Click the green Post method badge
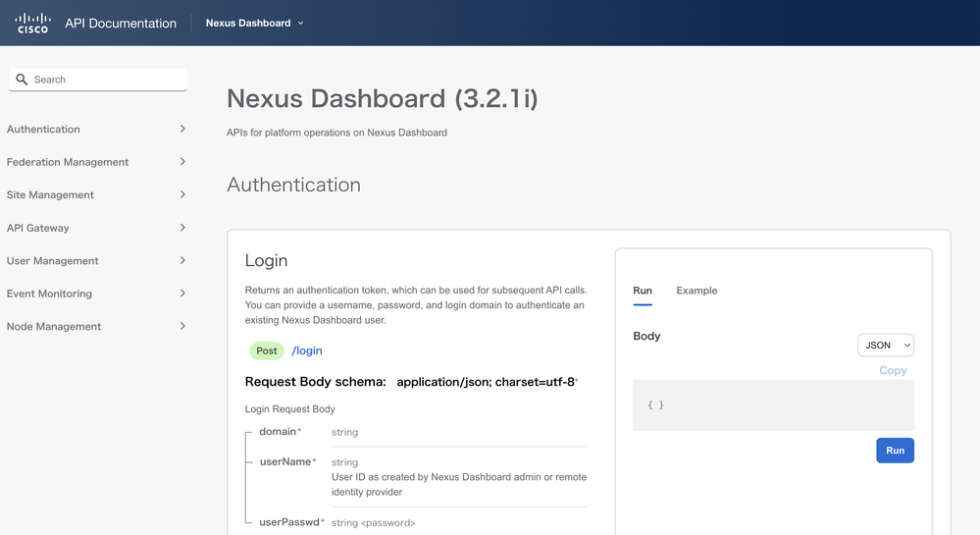980x535 pixels. pos(266,351)
